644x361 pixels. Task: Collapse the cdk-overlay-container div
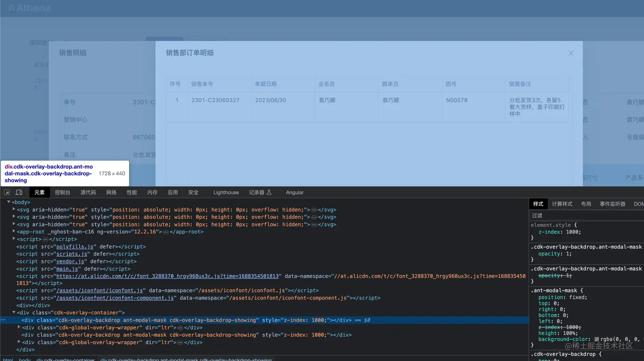click(14, 312)
